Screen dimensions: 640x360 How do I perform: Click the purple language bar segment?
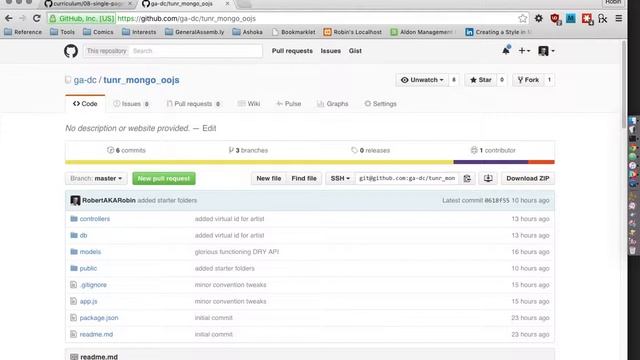coord(491,162)
